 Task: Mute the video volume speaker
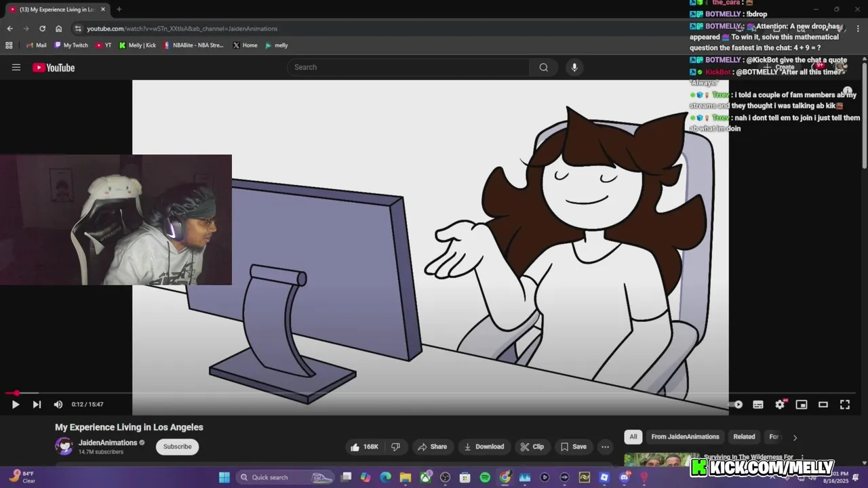pos(58,405)
